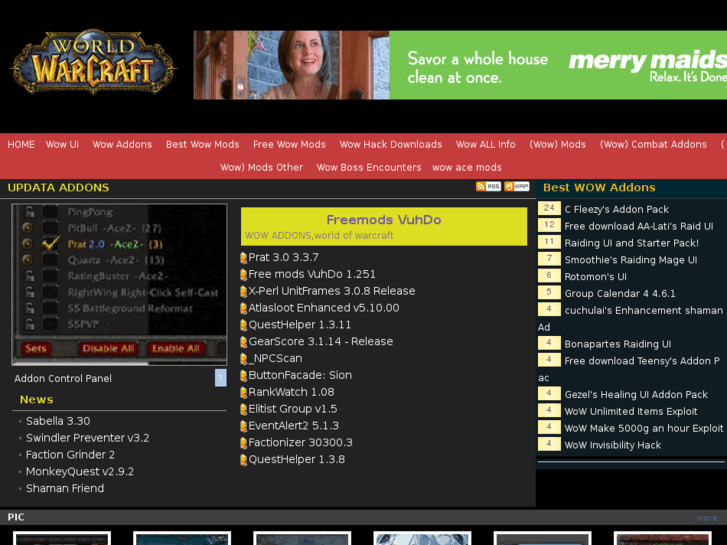Open the Faction Grinder 2 news item
Screen dimensions: 727x545
[70, 455]
